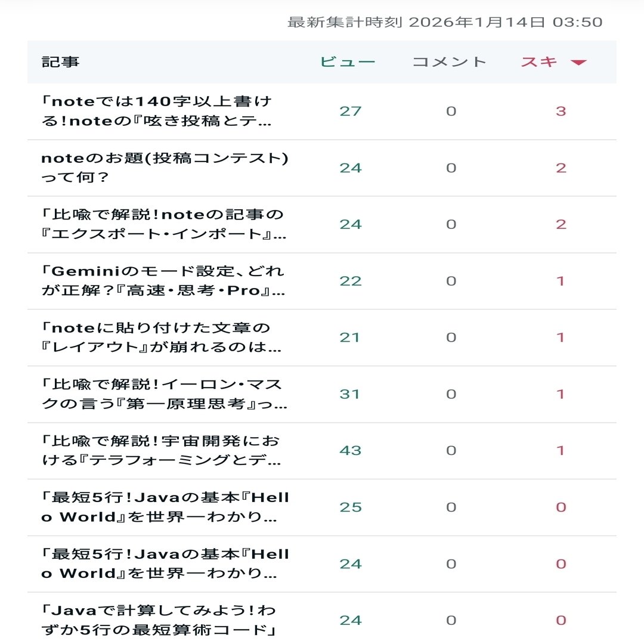Click the view count 21 for レイアウト article
This screenshot has height=644, width=644.
point(350,338)
